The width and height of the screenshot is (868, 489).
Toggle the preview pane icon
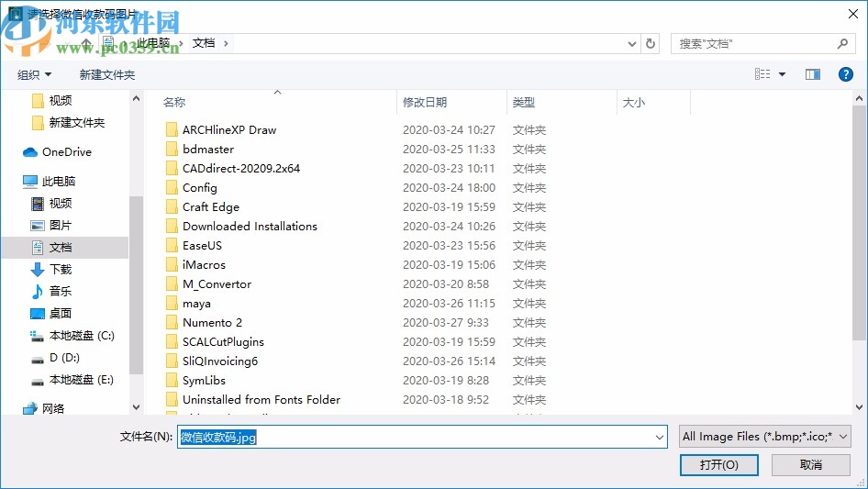(x=813, y=74)
